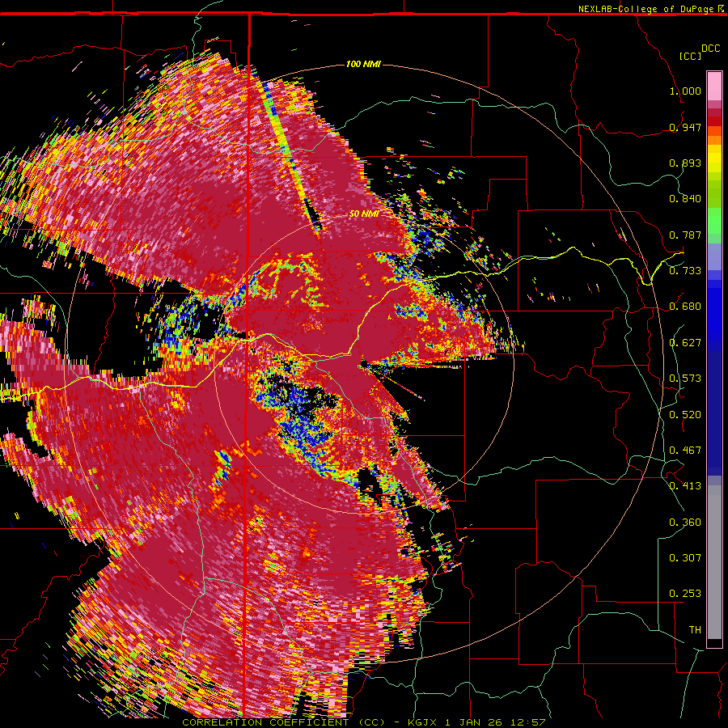The width and height of the screenshot is (728, 728).
Task: Click the [CC] legend unit label
Action: (x=691, y=56)
